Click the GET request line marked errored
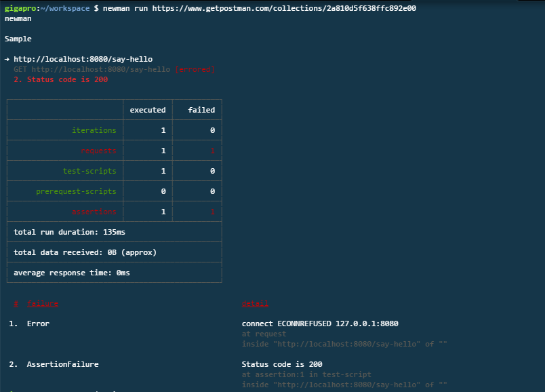Image resolution: width=545 pixels, height=392 pixels. [114, 69]
